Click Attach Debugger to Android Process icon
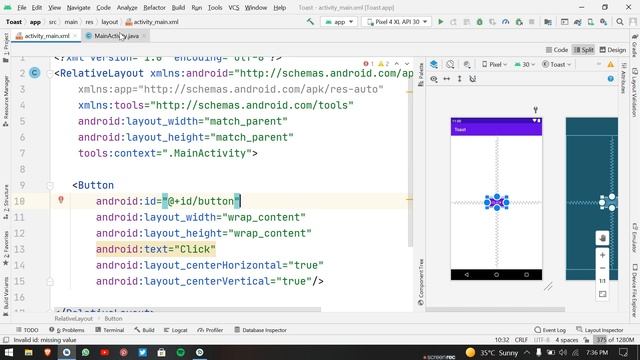Screen dimensions: 640x360 pos(519,22)
